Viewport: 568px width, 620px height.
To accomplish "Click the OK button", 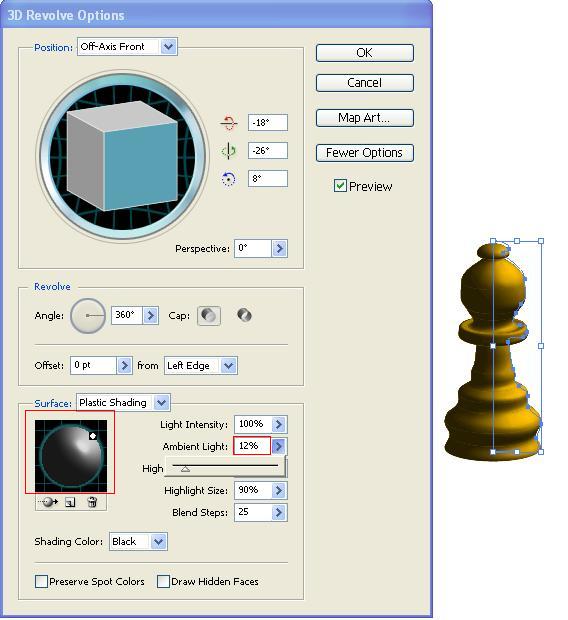I will pyautogui.click(x=365, y=53).
